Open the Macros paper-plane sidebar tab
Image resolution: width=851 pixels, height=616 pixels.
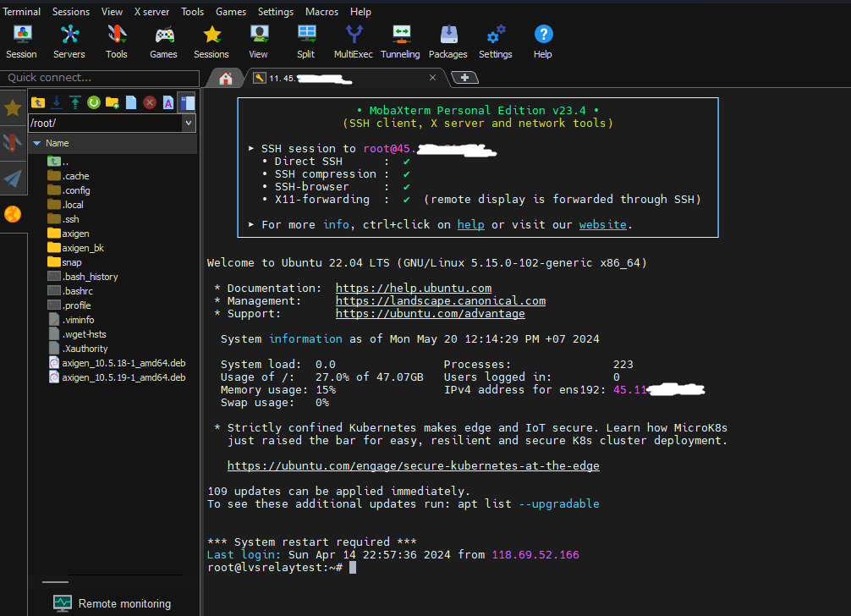[x=13, y=178]
